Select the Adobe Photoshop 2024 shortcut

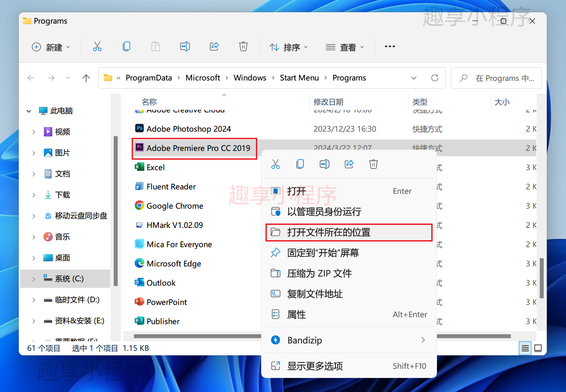[189, 129]
